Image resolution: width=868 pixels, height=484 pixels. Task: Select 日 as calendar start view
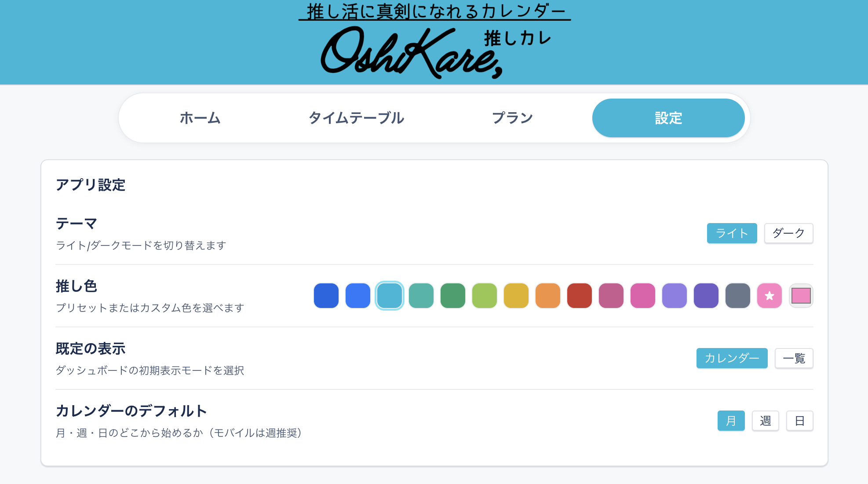(799, 421)
